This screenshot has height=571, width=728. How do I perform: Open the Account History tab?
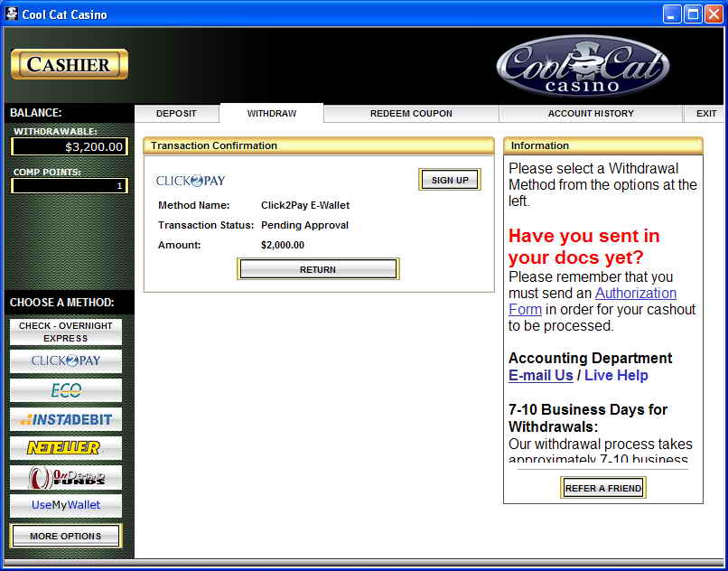591,113
